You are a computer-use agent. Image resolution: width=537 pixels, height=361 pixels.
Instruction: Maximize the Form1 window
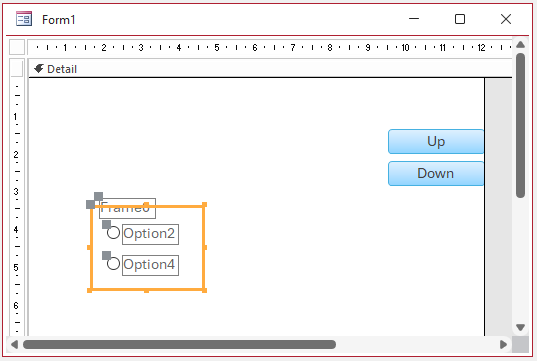[460, 19]
